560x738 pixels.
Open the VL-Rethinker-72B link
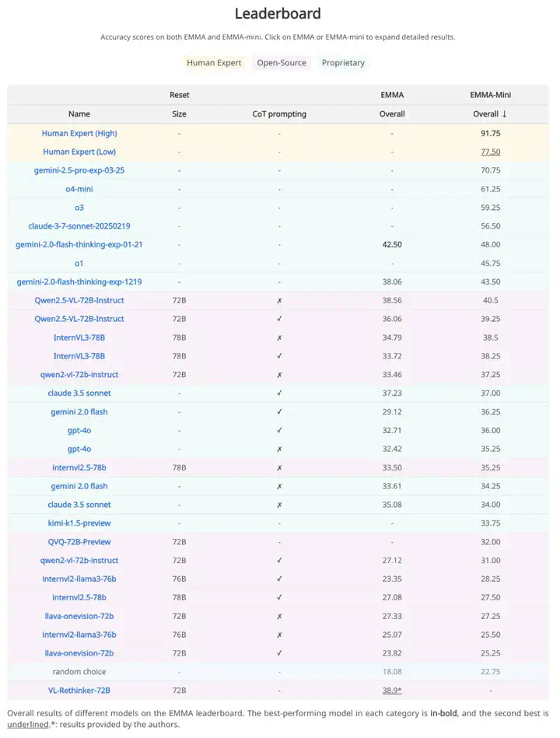(x=79, y=691)
